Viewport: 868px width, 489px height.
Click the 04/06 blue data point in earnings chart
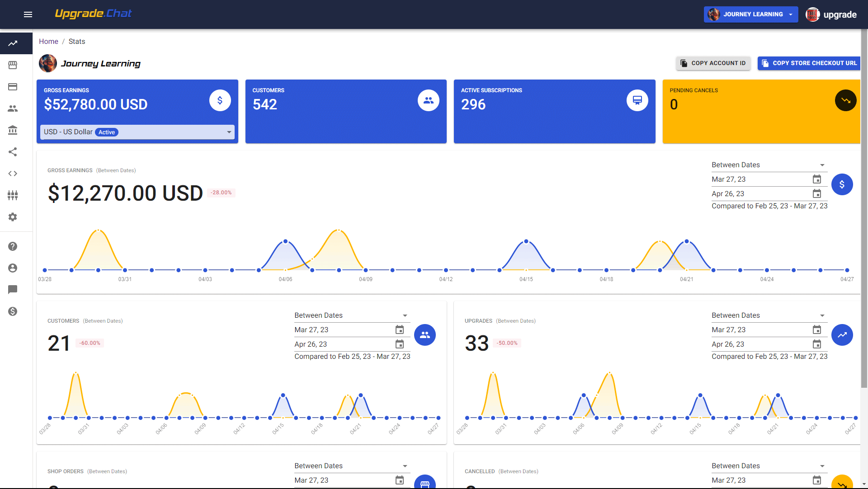tap(285, 241)
